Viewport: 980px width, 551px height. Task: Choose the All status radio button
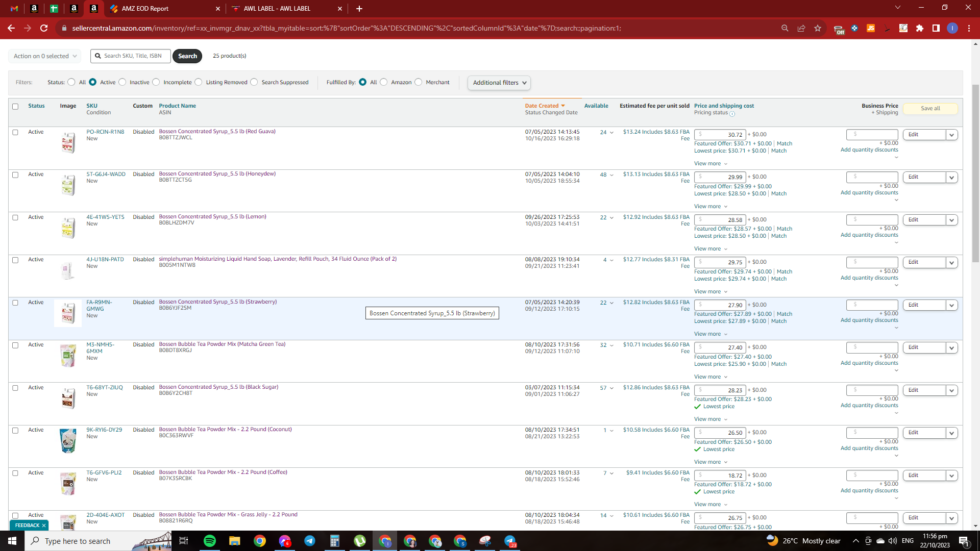coord(71,82)
